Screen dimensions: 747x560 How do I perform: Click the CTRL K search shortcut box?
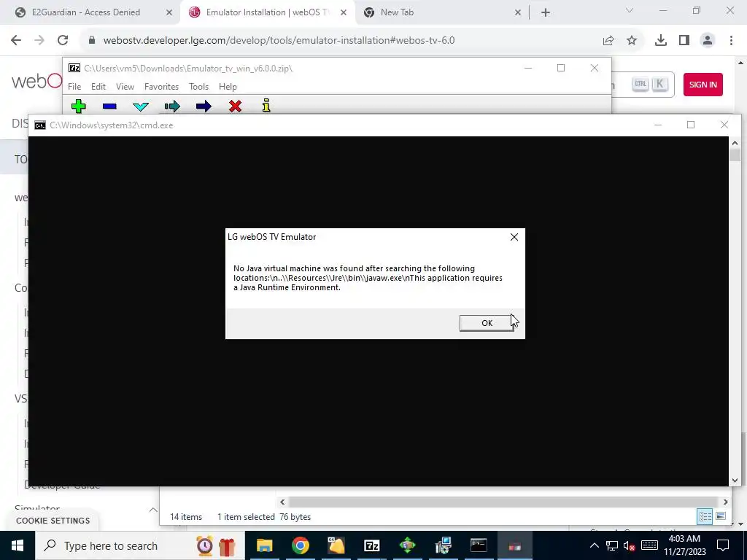pos(650,85)
